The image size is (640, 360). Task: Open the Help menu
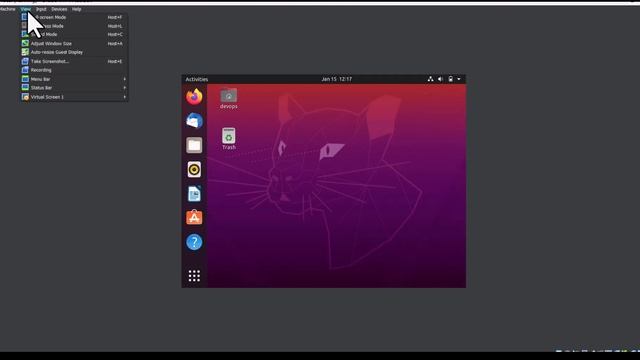point(76,9)
